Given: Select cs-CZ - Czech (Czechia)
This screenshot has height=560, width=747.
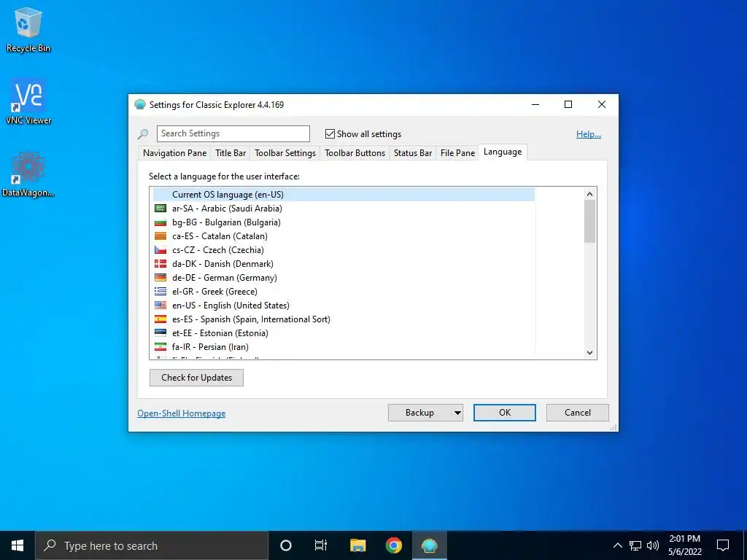Looking at the screenshot, I should (x=344, y=250).
